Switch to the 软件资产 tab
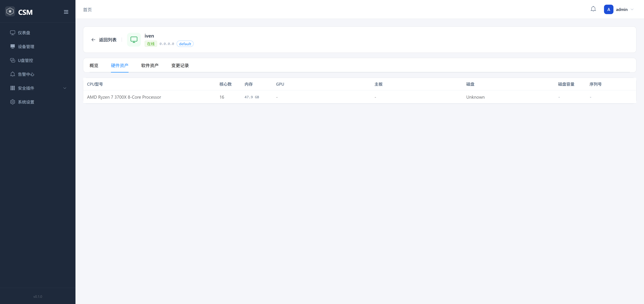 150,66
